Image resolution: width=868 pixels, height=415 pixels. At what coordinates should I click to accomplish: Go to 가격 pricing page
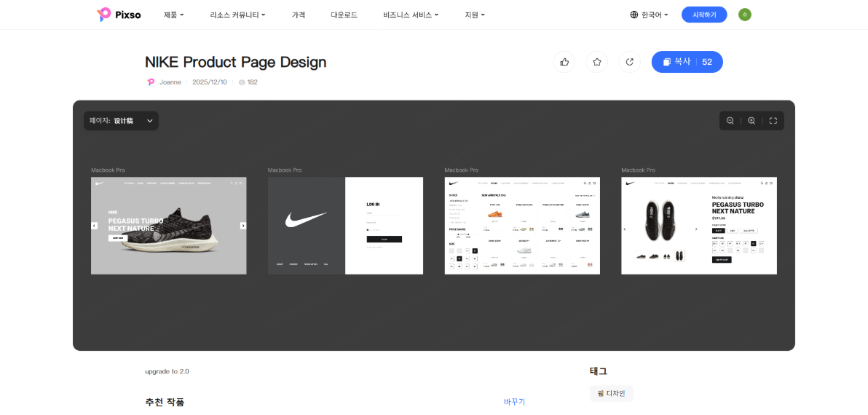pos(299,15)
